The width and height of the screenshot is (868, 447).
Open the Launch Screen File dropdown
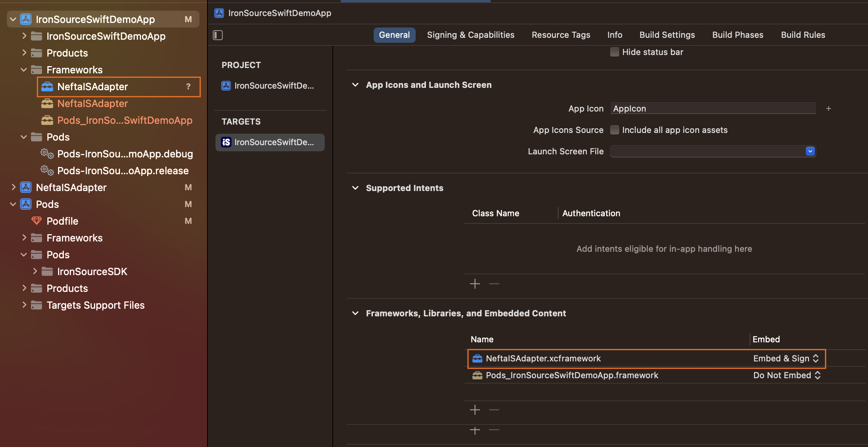point(810,151)
